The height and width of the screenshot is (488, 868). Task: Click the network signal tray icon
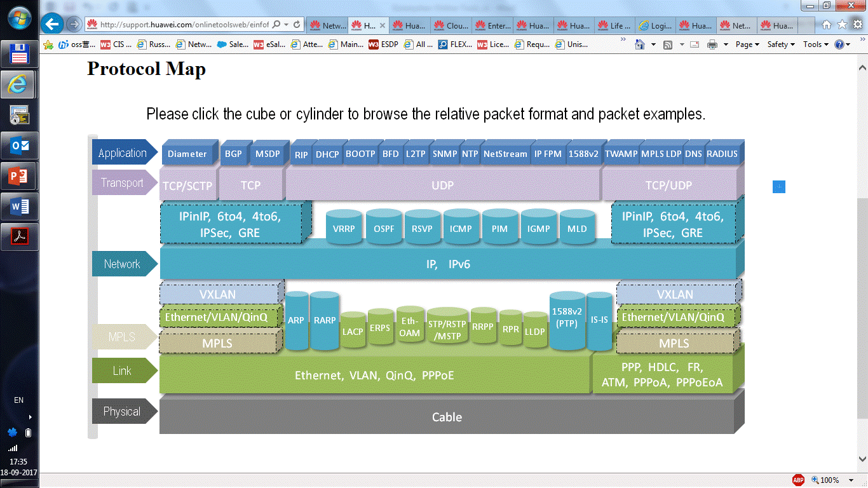[13, 448]
